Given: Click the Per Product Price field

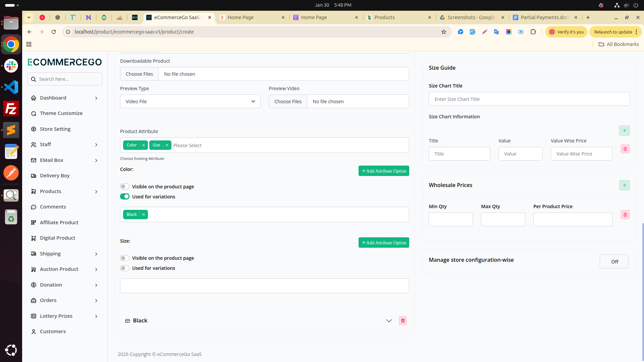Looking at the screenshot, I should pos(573,220).
